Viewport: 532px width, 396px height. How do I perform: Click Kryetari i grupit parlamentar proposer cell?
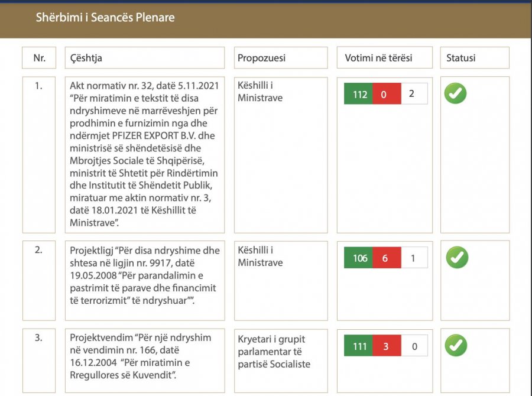click(x=281, y=361)
